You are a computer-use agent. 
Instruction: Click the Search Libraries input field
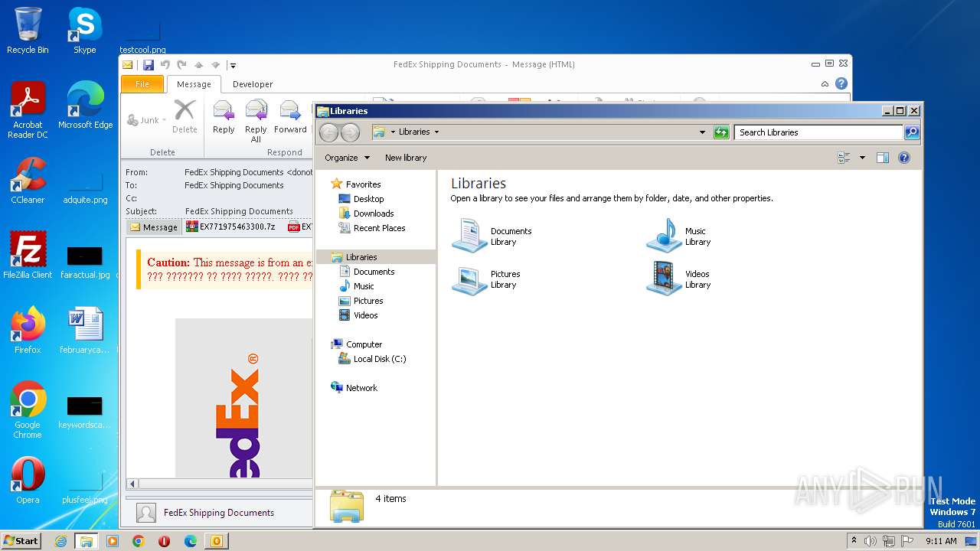tap(818, 132)
